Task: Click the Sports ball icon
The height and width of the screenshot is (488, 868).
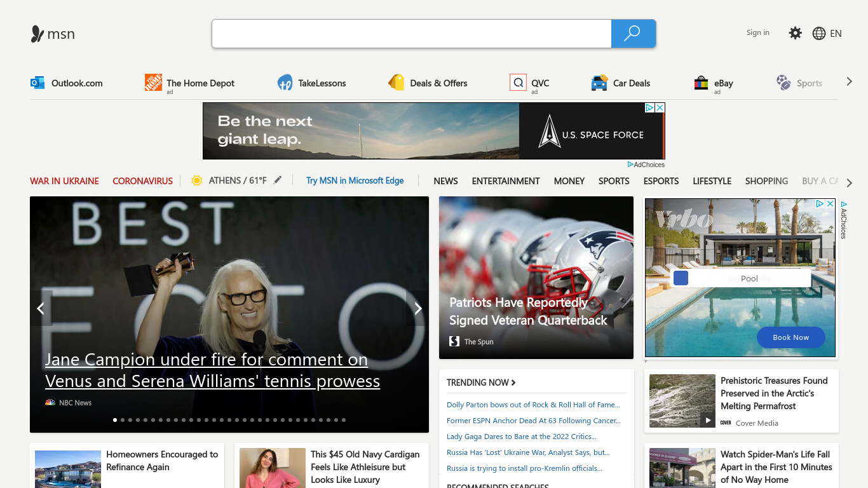Action: (783, 83)
